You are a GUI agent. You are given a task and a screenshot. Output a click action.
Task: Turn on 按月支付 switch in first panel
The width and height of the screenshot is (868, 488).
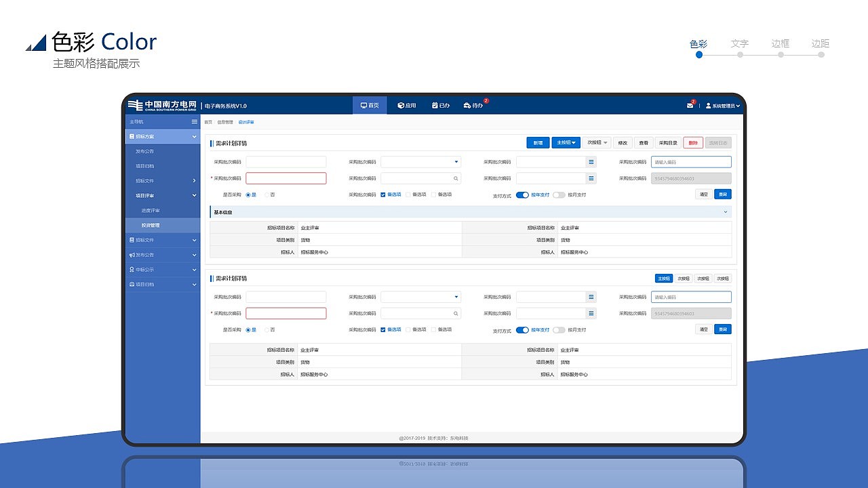pyautogui.click(x=559, y=195)
